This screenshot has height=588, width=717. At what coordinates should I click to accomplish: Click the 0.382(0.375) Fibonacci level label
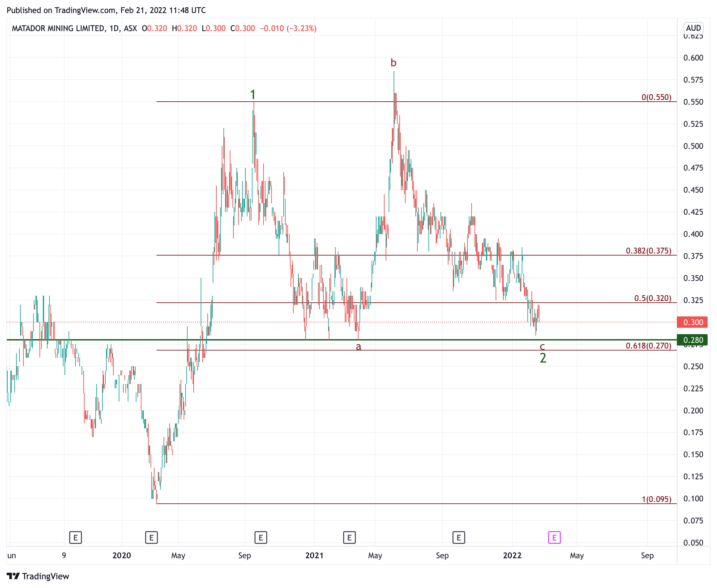pos(648,251)
